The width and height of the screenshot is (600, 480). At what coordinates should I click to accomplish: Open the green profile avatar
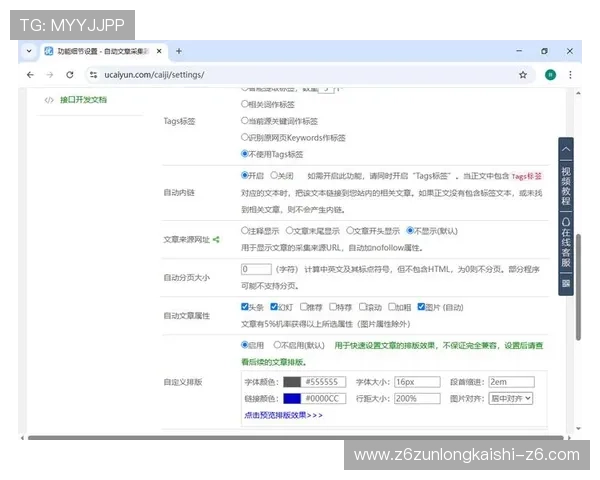pos(550,75)
